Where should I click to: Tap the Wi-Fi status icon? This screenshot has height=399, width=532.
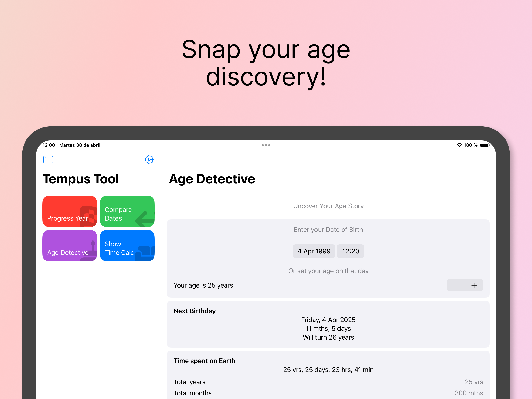[x=459, y=145]
